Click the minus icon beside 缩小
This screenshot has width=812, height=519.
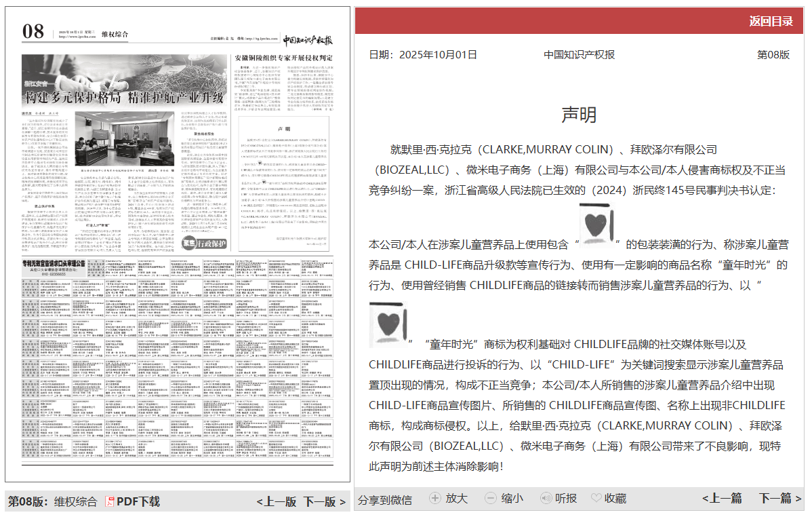[490, 497]
